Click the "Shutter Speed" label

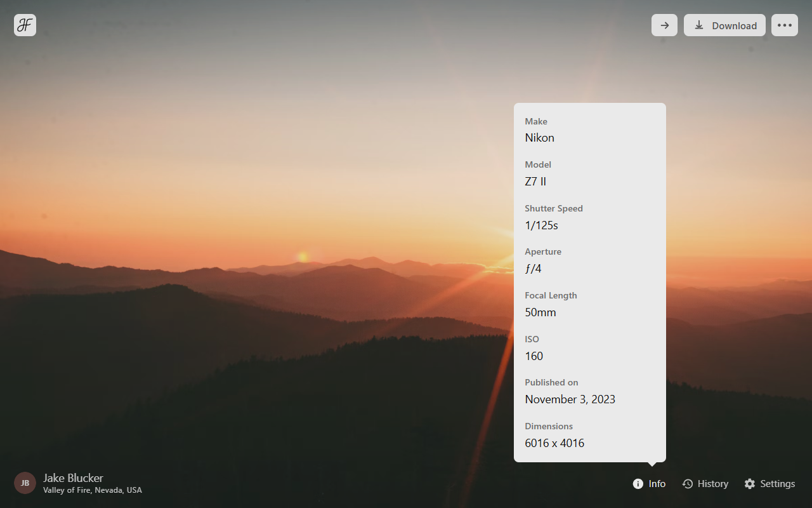point(554,208)
